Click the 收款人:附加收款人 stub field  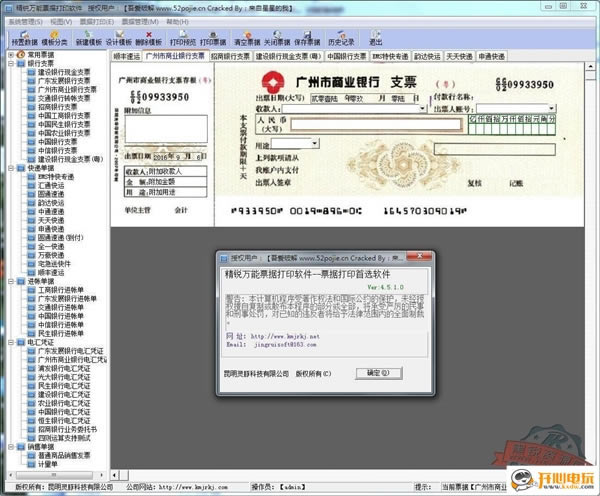(166, 171)
